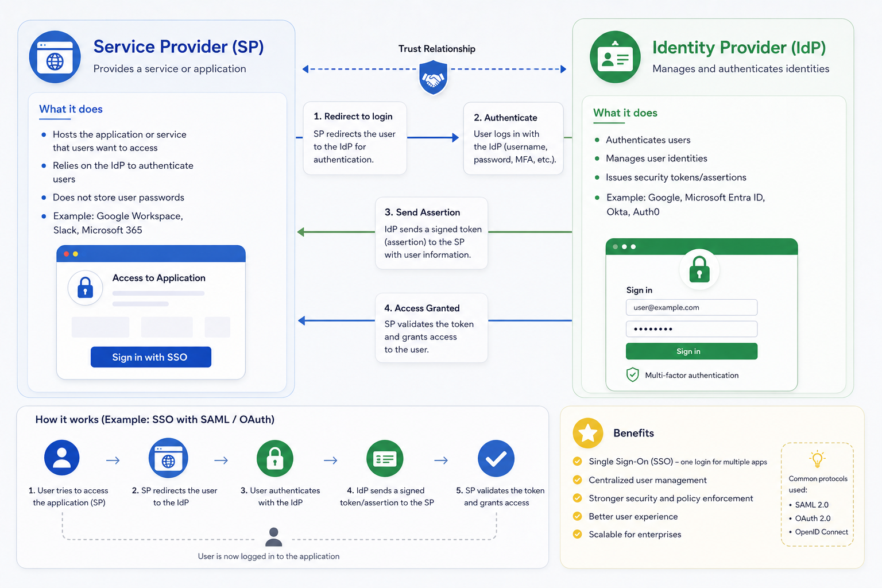The height and width of the screenshot is (588, 882).
Task: Click the Service Provider browser globe icon
Action: [x=55, y=57]
